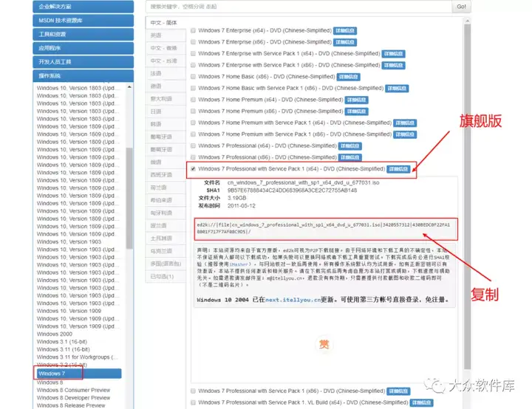
Task: Select Windows 3.11 for Workgroups entry
Action: (78, 357)
